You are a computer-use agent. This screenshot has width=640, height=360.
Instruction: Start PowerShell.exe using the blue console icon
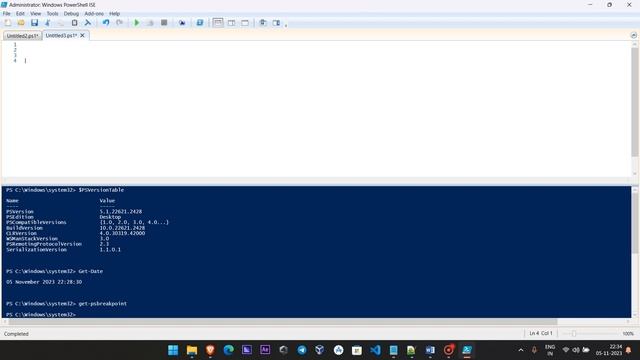coord(200,23)
